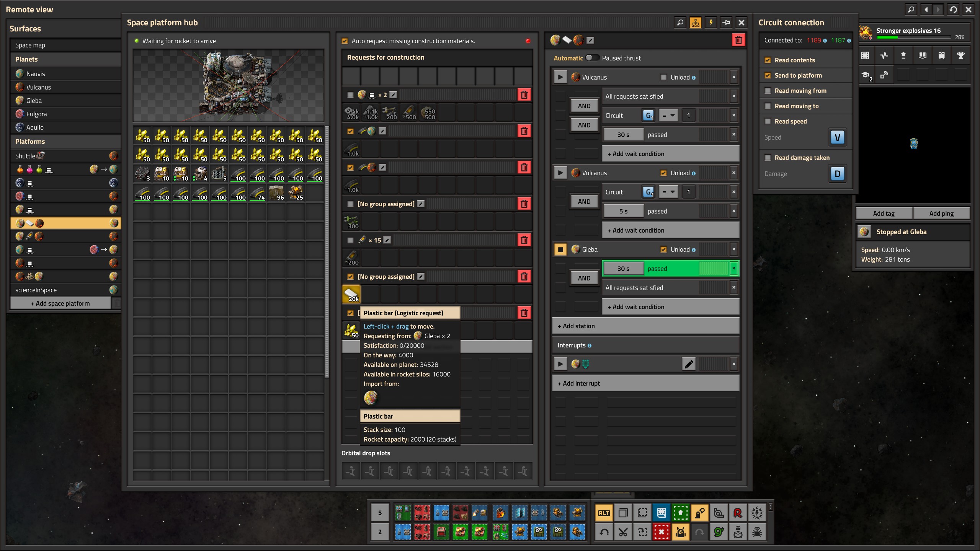
Task: Click the V speed signal button
Action: 837,137
